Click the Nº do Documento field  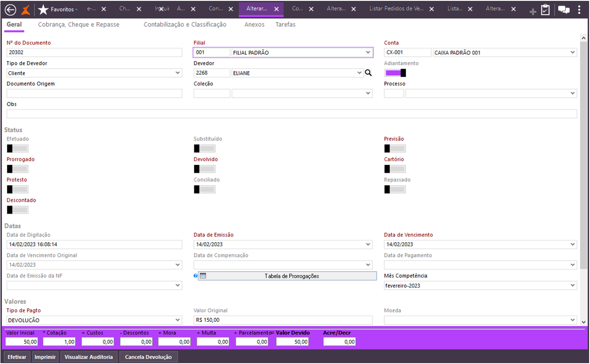click(94, 53)
